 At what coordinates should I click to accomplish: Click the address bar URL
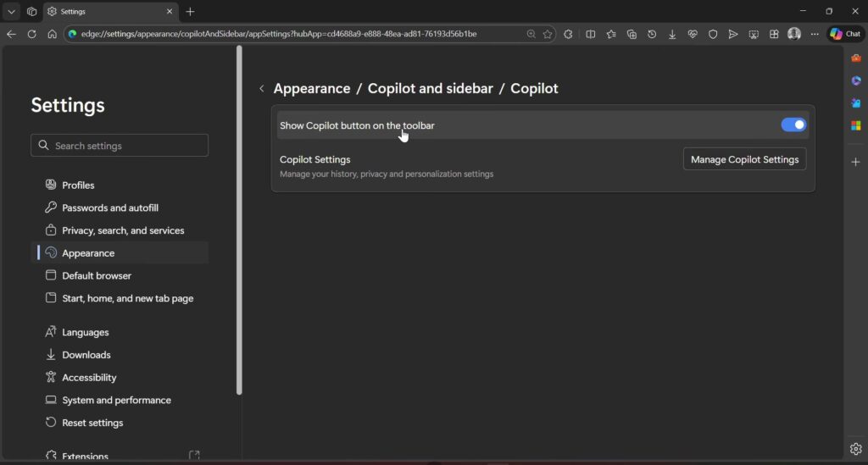tap(279, 34)
